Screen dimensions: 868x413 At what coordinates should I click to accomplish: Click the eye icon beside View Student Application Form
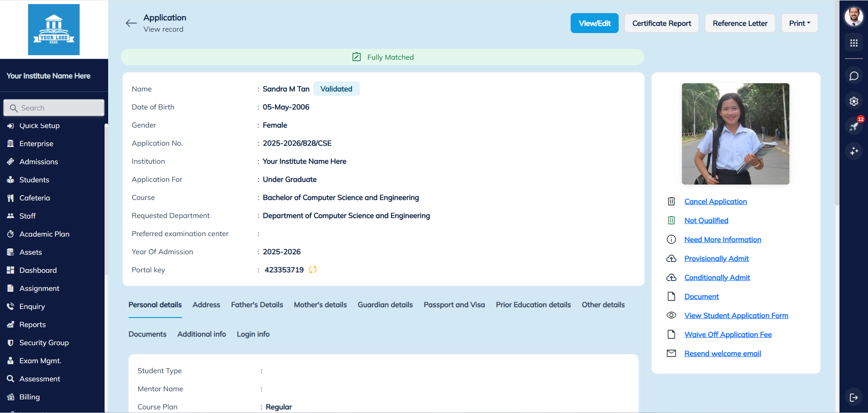click(x=672, y=315)
